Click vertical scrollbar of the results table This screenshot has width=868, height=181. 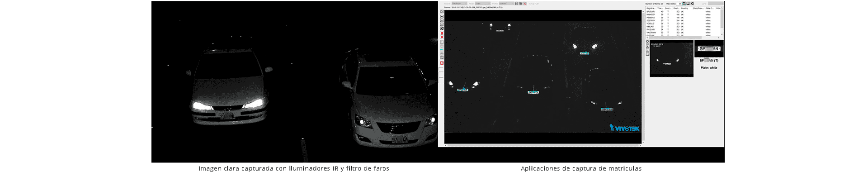722,20
